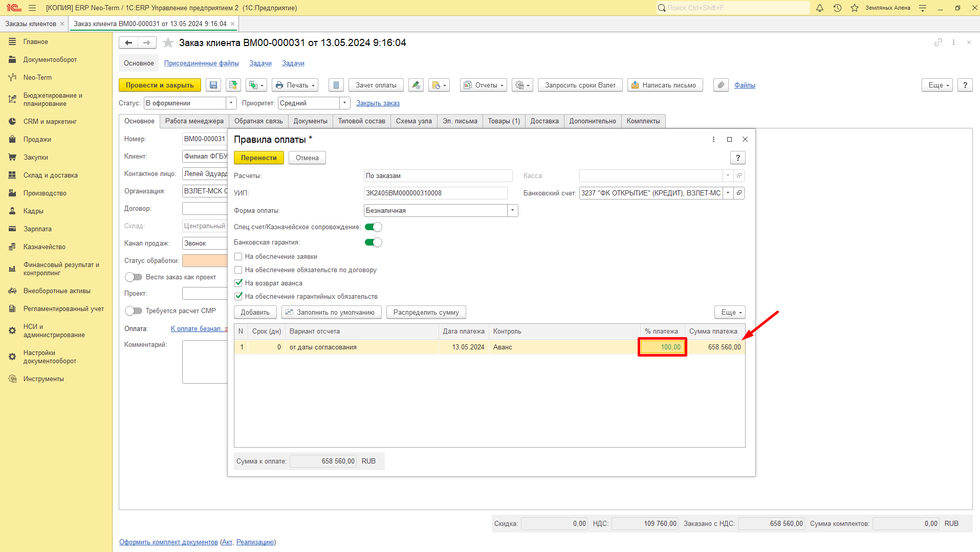Image resolution: width=980 pixels, height=552 pixels.
Task: Open Заказы клиентов tab
Action: [x=31, y=24]
